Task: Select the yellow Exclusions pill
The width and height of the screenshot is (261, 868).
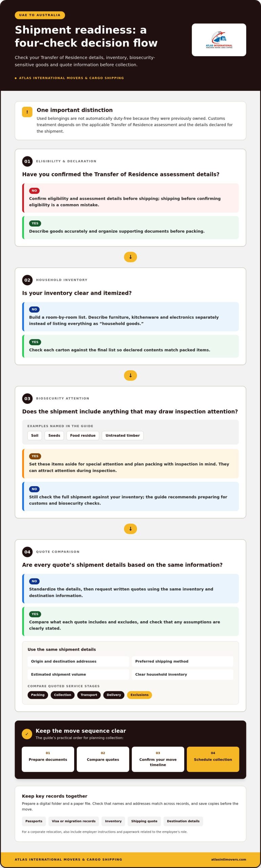Action: point(139,695)
